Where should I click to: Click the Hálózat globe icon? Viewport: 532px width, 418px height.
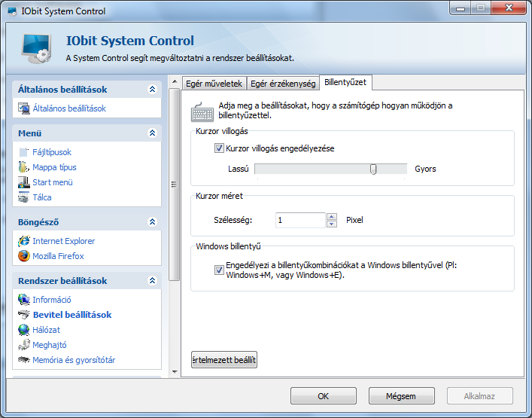pyautogui.click(x=24, y=330)
